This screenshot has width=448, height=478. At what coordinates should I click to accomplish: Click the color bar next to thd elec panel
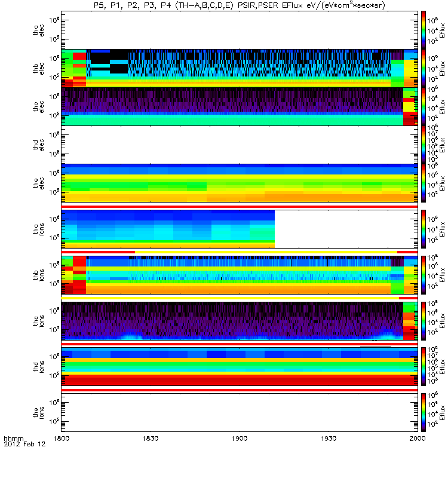pos(424,145)
